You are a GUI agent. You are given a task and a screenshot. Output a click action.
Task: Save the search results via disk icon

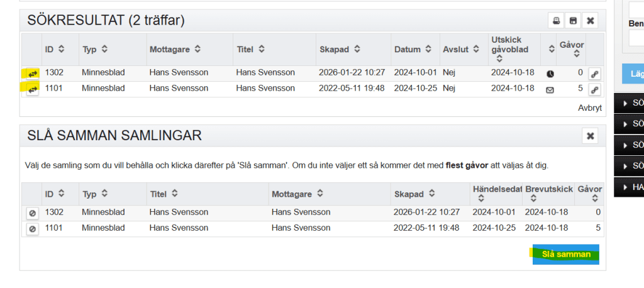tap(573, 21)
